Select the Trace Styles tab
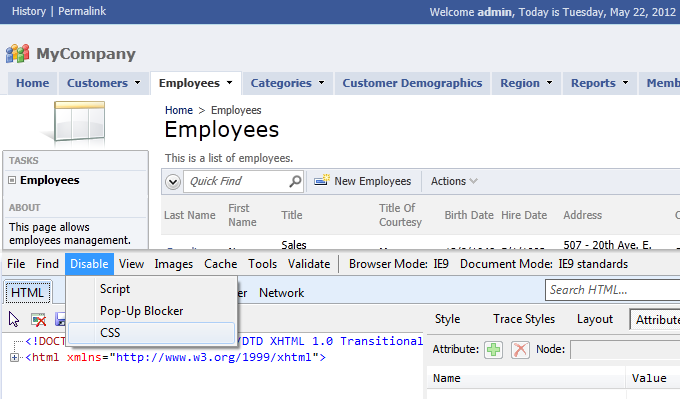This screenshot has width=680, height=399. pyautogui.click(x=524, y=319)
